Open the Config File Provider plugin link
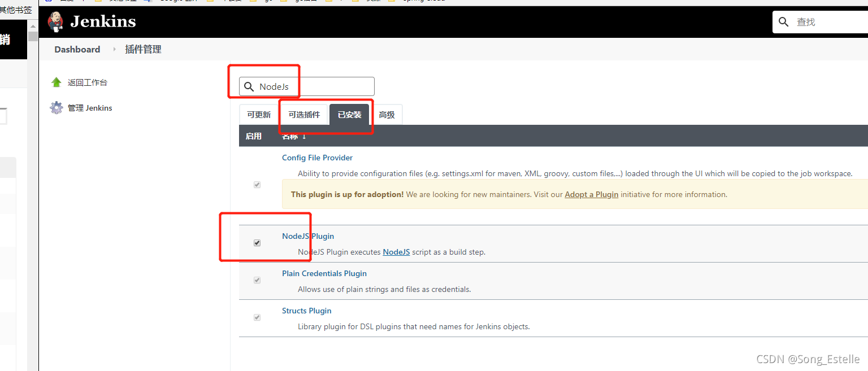The image size is (868, 371). (x=318, y=158)
